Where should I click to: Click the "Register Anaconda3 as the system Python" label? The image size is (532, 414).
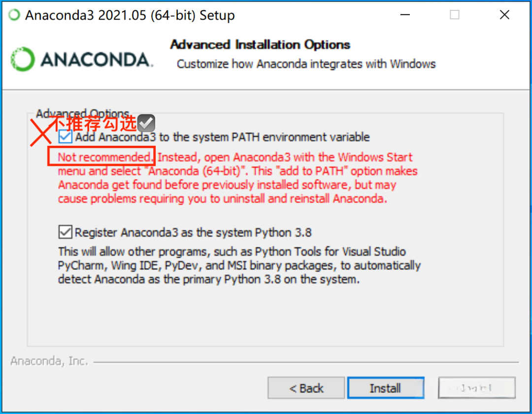193,232
